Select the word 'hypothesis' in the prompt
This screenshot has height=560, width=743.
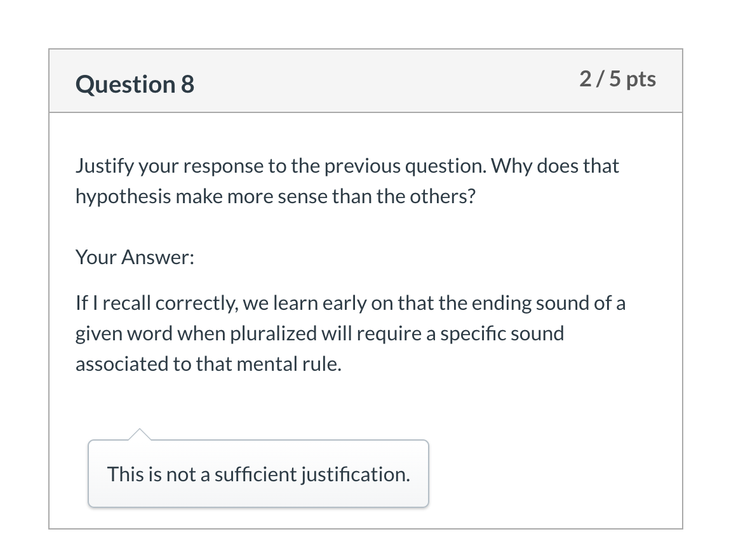(123, 197)
